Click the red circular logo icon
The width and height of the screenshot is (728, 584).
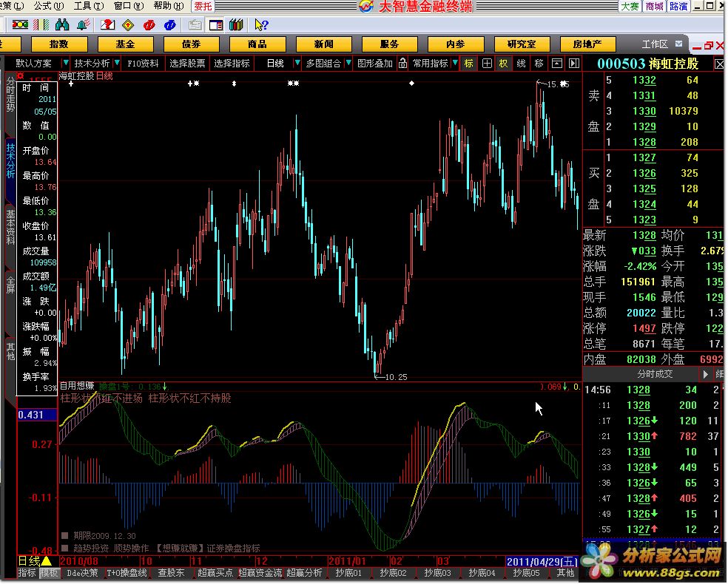[149, 24]
